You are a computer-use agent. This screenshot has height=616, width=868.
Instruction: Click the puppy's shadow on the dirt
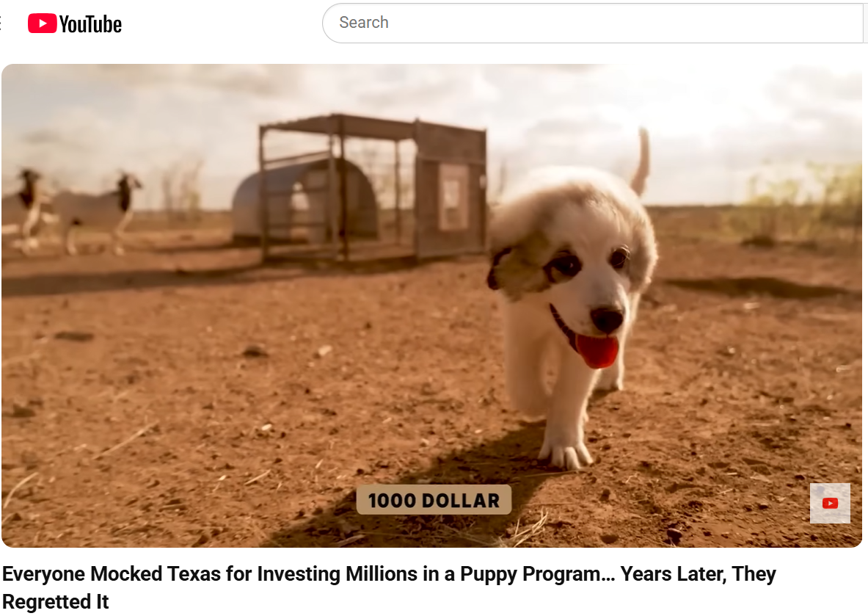coord(420,493)
